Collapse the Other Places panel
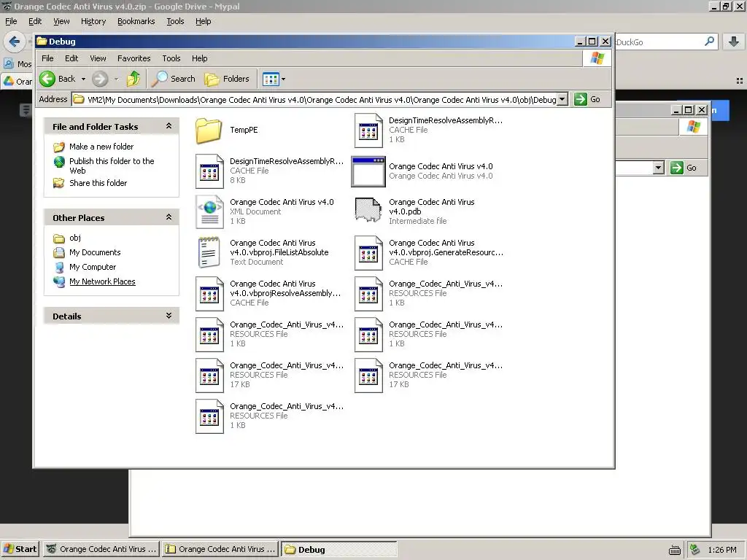 (169, 217)
